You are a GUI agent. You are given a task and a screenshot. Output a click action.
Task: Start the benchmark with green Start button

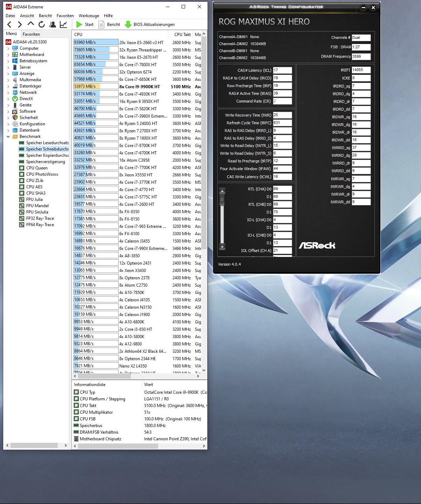[85, 24]
